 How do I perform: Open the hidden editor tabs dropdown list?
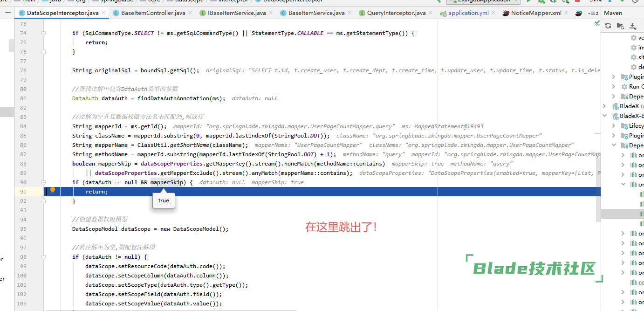(593, 13)
